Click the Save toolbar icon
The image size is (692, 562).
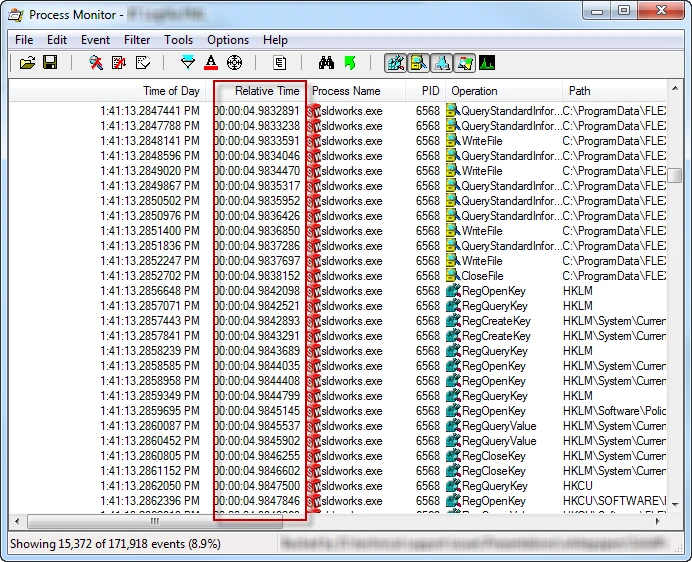tap(50, 63)
